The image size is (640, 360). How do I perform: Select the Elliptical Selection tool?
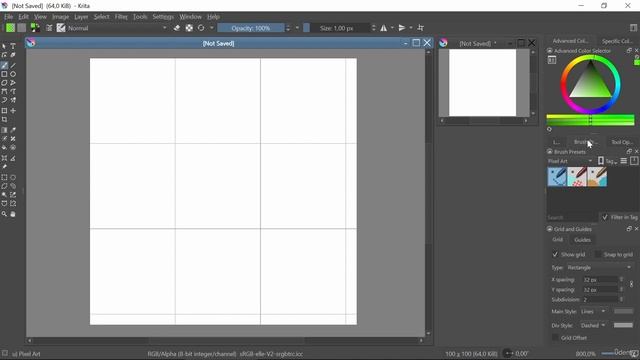13,178
